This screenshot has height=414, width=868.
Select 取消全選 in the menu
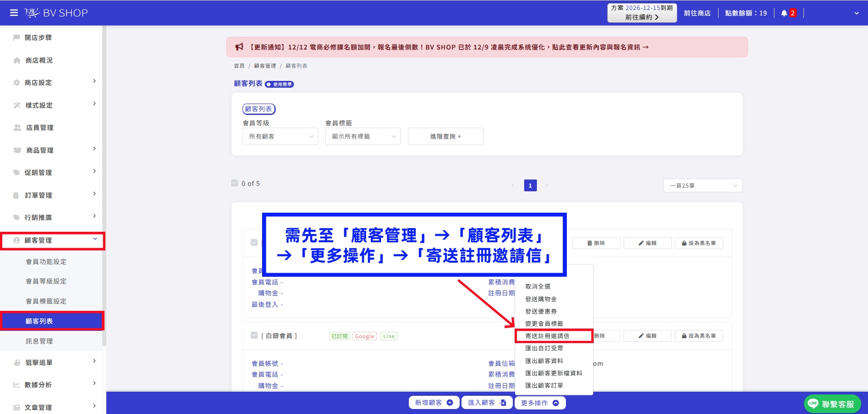point(538,287)
